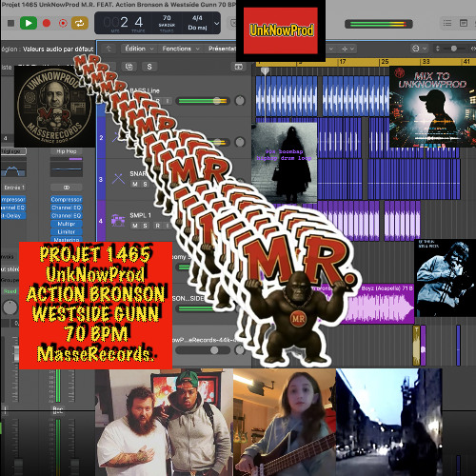Mute the SMPL 1 track
476x476 pixels.
135,226
